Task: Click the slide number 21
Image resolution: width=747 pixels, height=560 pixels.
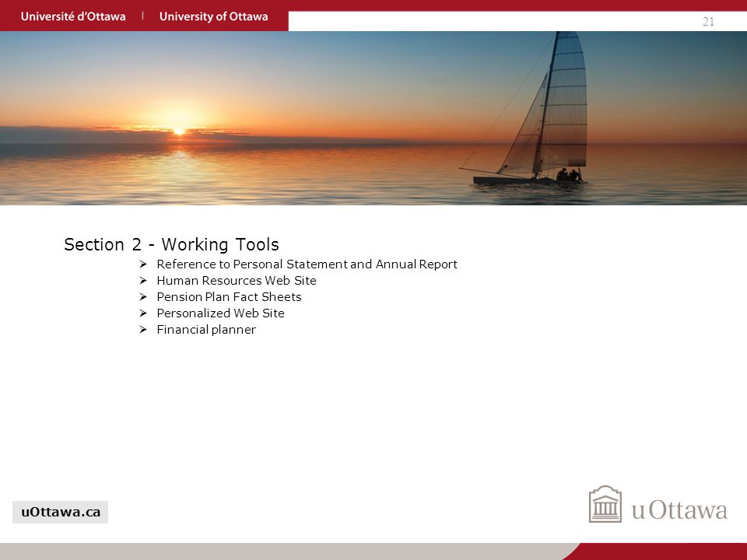Action: 708,22
